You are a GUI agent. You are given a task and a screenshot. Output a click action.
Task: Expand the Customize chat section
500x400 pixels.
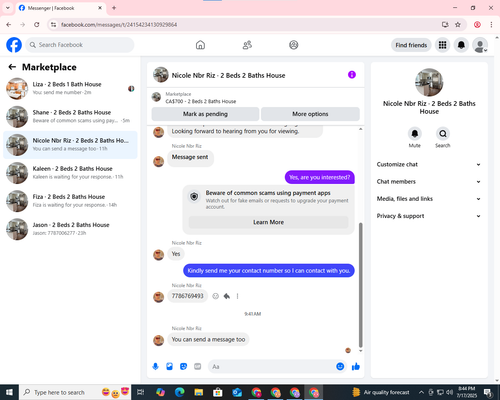429,164
